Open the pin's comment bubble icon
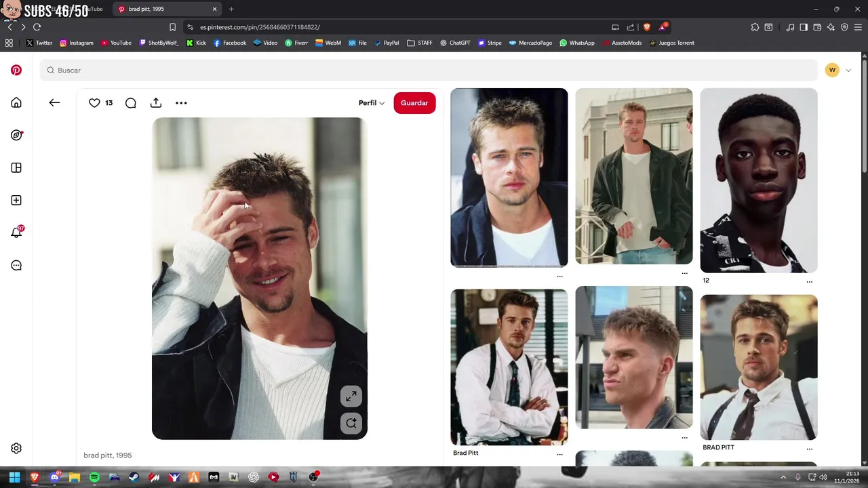Viewport: 868px width, 488px height. pos(131,102)
